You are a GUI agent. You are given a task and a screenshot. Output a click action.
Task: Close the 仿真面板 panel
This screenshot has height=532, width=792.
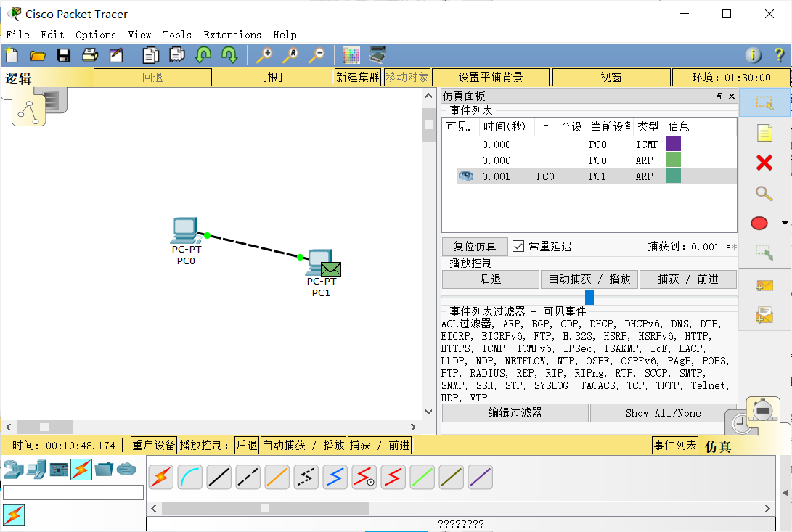click(732, 96)
